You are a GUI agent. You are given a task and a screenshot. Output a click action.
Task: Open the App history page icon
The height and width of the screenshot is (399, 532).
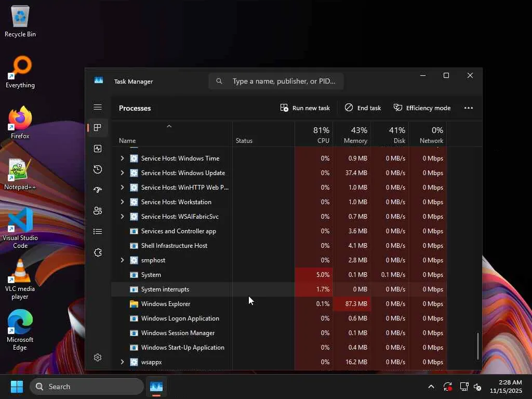tap(98, 169)
